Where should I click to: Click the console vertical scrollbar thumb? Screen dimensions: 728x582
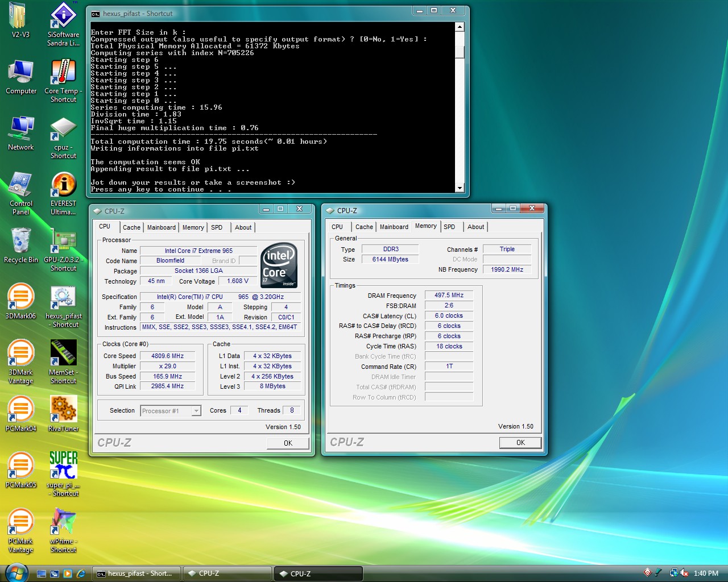point(460,52)
